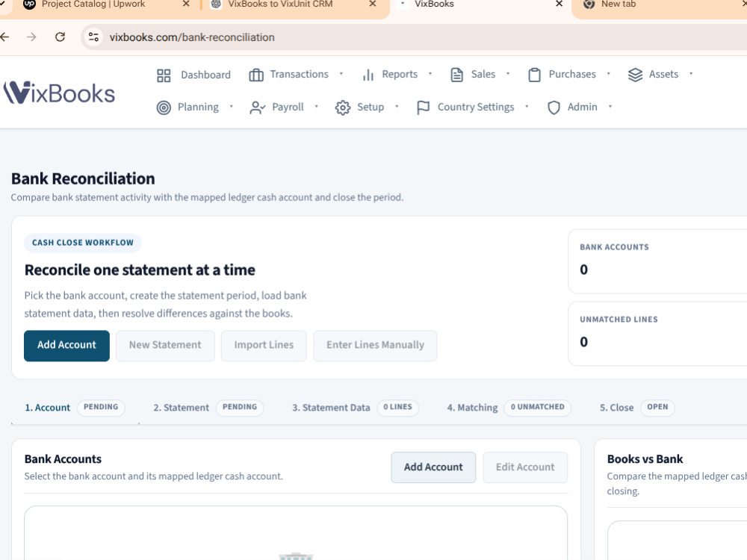Click the Books vs Bank heading
This screenshot has height=560, width=747.
[645, 459]
